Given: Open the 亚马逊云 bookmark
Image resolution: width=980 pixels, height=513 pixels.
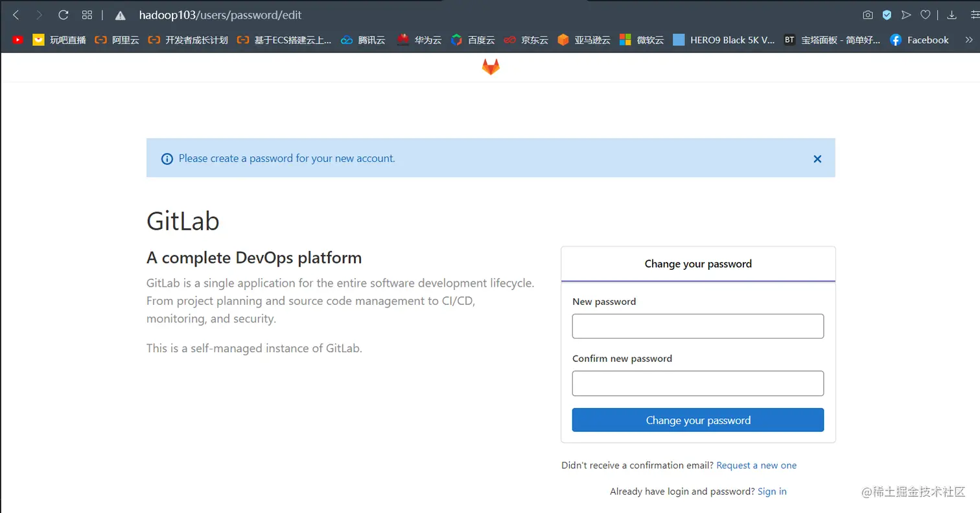Looking at the screenshot, I should click(x=584, y=40).
